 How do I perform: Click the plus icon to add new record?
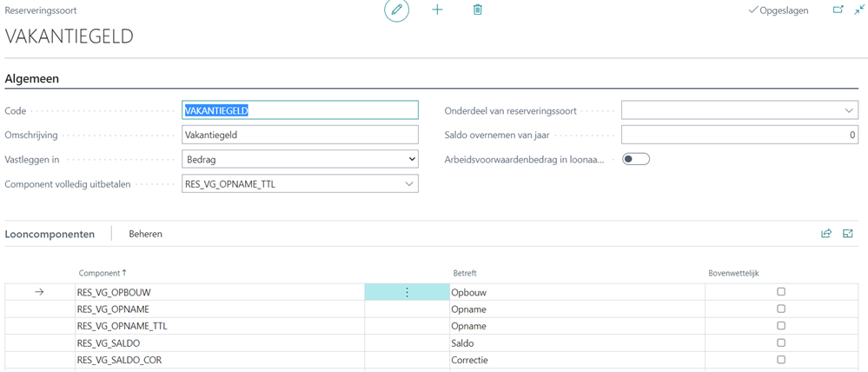437,10
